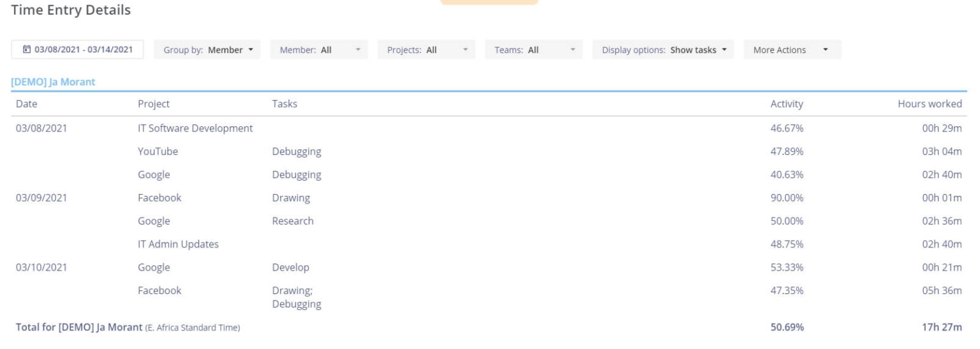Image resolution: width=980 pixels, height=349 pixels.
Task: Open the Teams: All filter dropdown
Action: click(x=533, y=50)
